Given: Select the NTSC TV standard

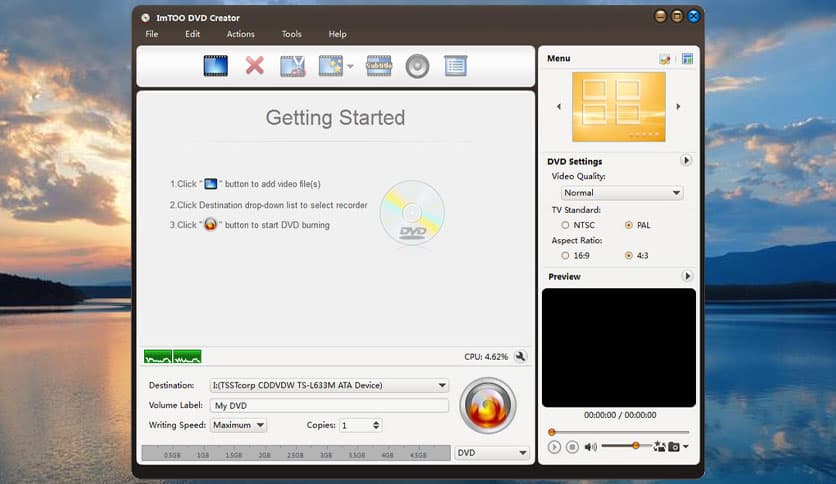Looking at the screenshot, I should 565,225.
